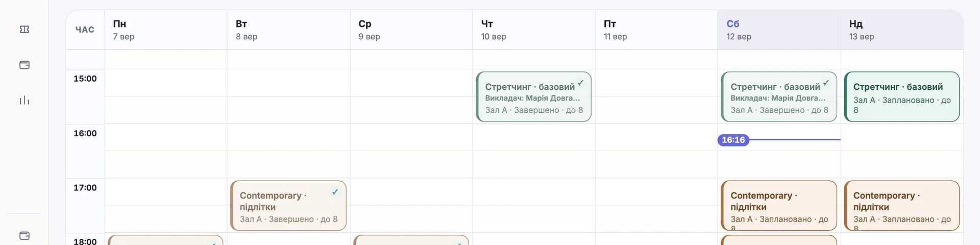Image resolution: width=980 pixels, height=245 pixels.
Task: Select the Чт 10 вер column header
Action: click(534, 30)
